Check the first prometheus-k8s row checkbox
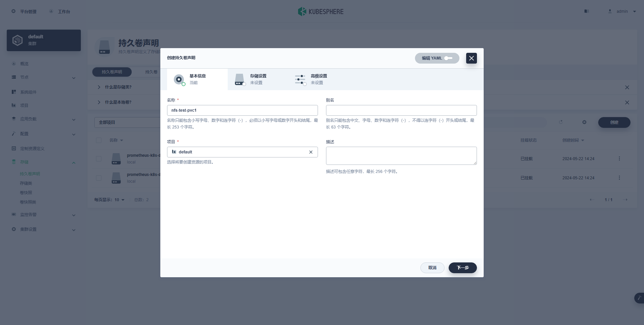 pyautogui.click(x=99, y=159)
